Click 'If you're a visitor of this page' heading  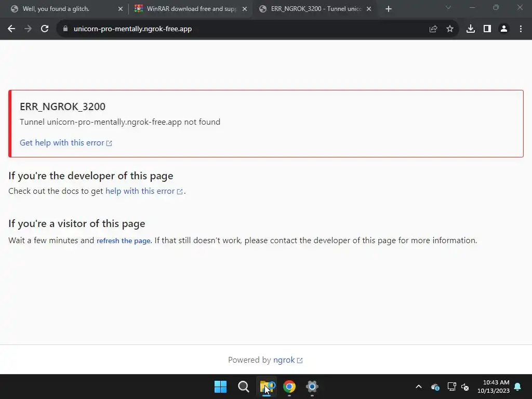[x=77, y=223]
